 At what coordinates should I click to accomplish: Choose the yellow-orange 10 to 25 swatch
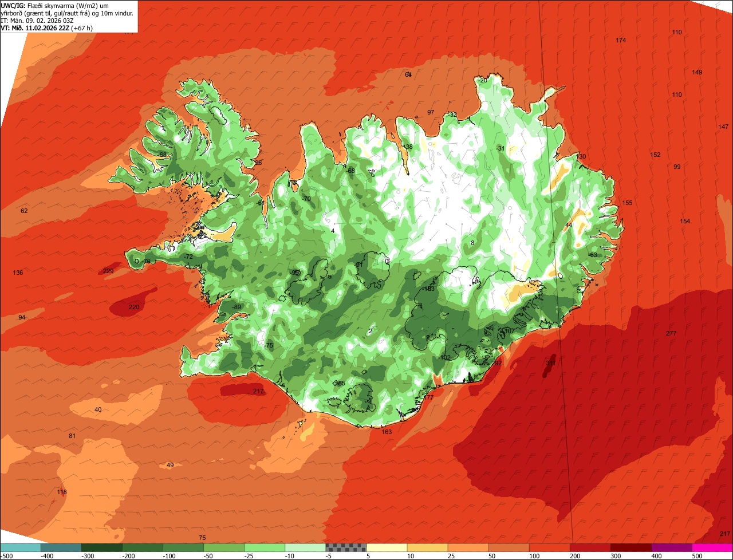[427, 547]
